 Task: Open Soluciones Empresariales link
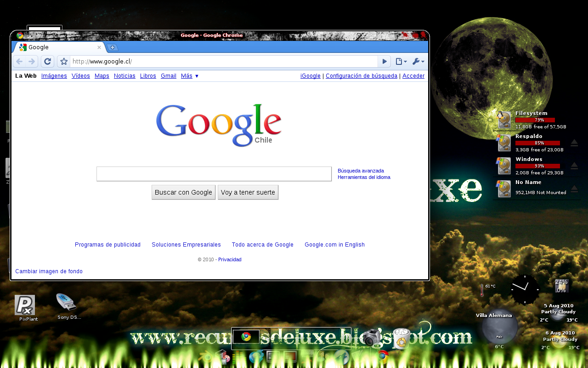pyautogui.click(x=186, y=245)
